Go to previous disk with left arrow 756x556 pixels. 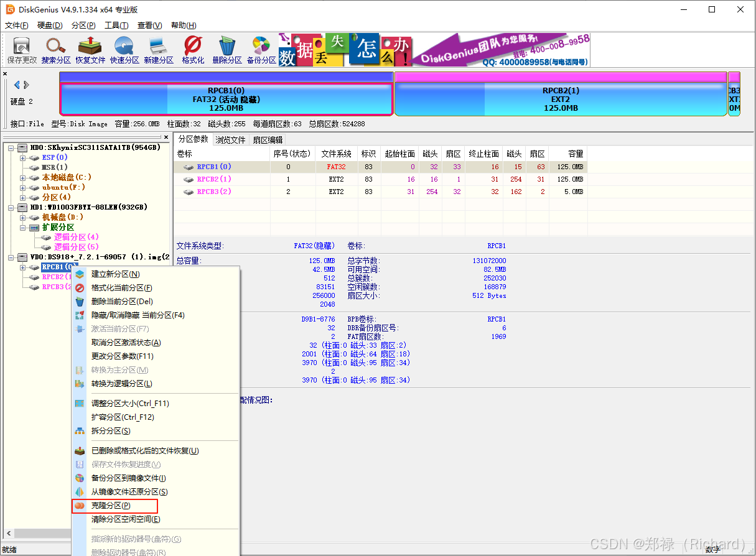tap(17, 85)
